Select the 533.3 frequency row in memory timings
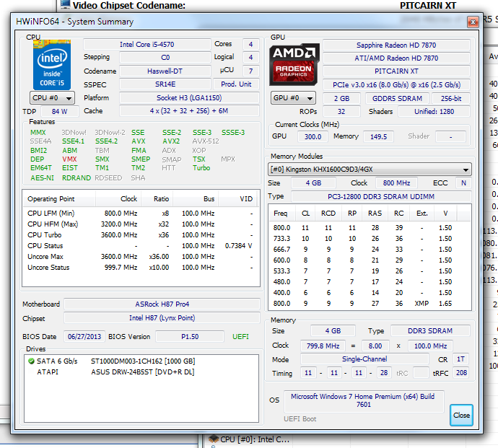 (370, 271)
